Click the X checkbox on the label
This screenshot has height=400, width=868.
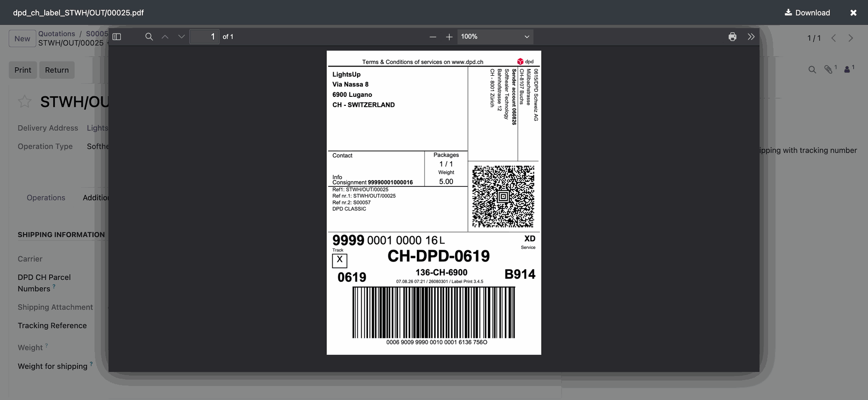click(x=340, y=261)
